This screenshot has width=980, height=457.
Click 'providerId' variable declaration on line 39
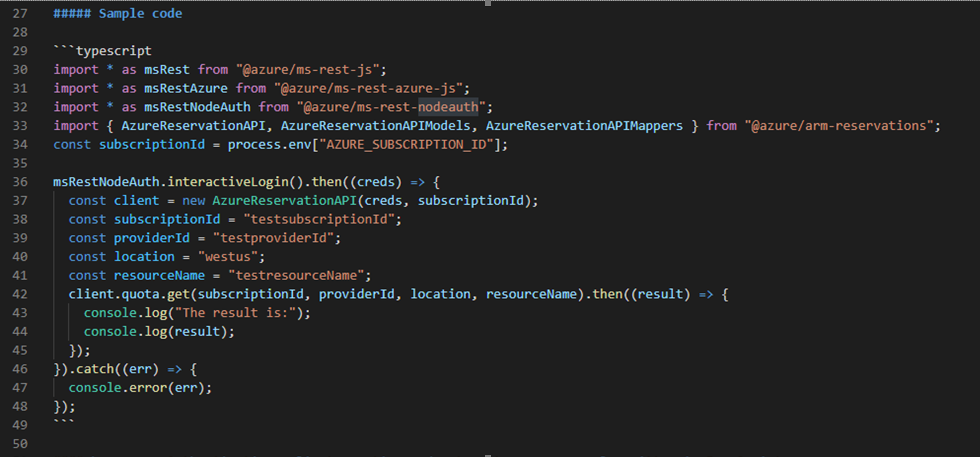click(152, 238)
